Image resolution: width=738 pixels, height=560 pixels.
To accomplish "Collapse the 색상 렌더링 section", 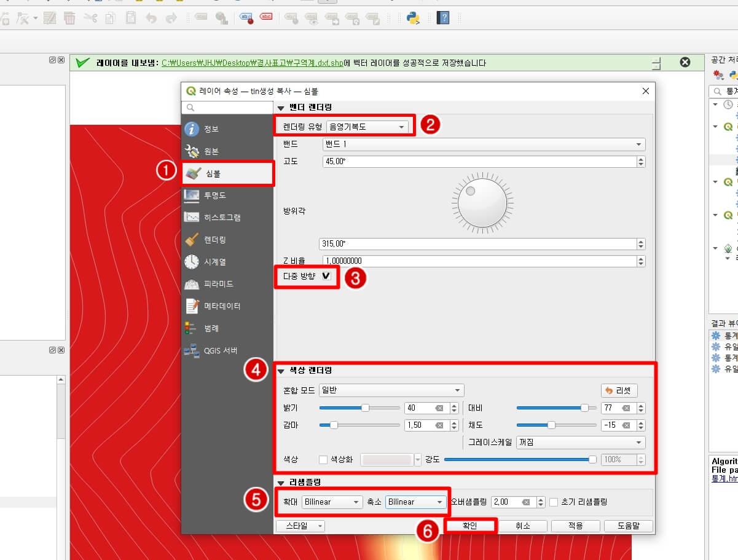I will point(281,371).
